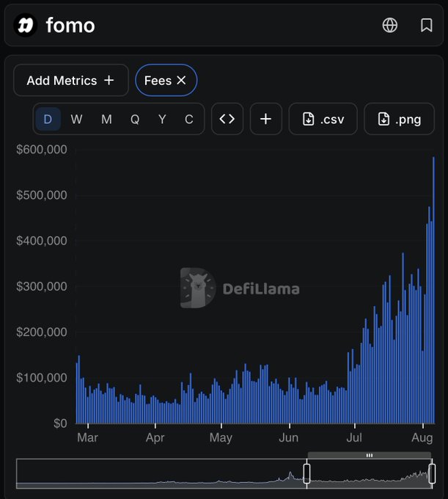Click the Jul label on x-axis
This screenshot has width=448, height=499.
tap(354, 438)
